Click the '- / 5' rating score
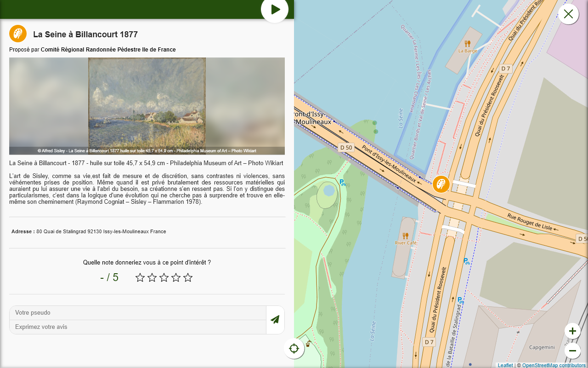This screenshot has width=588, height=368. tap(109, 277)
